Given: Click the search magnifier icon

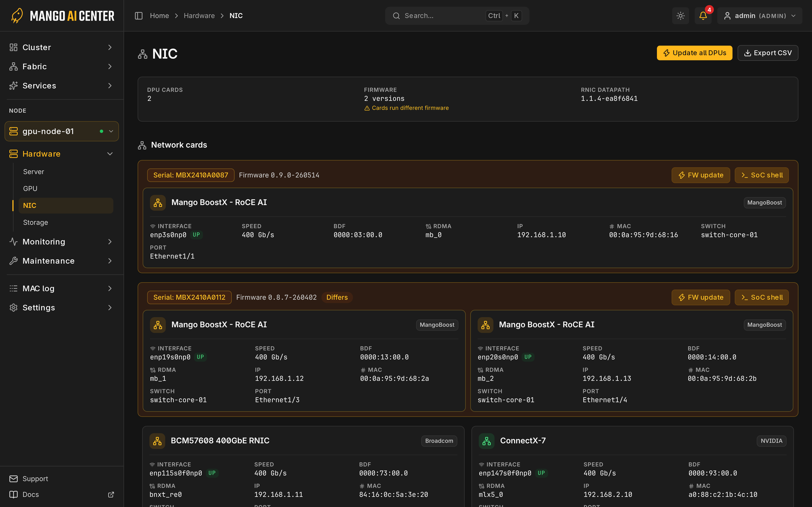Looking at the screenshot, I should tap(396, 16).
